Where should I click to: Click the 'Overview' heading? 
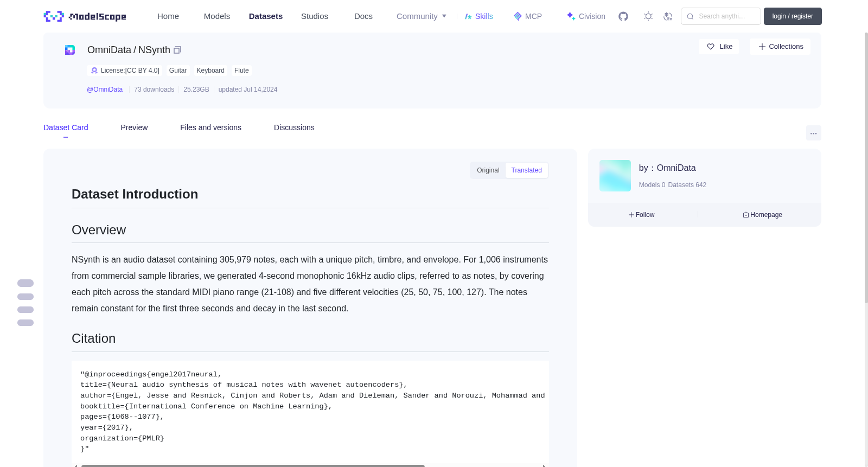pos(99,230)
